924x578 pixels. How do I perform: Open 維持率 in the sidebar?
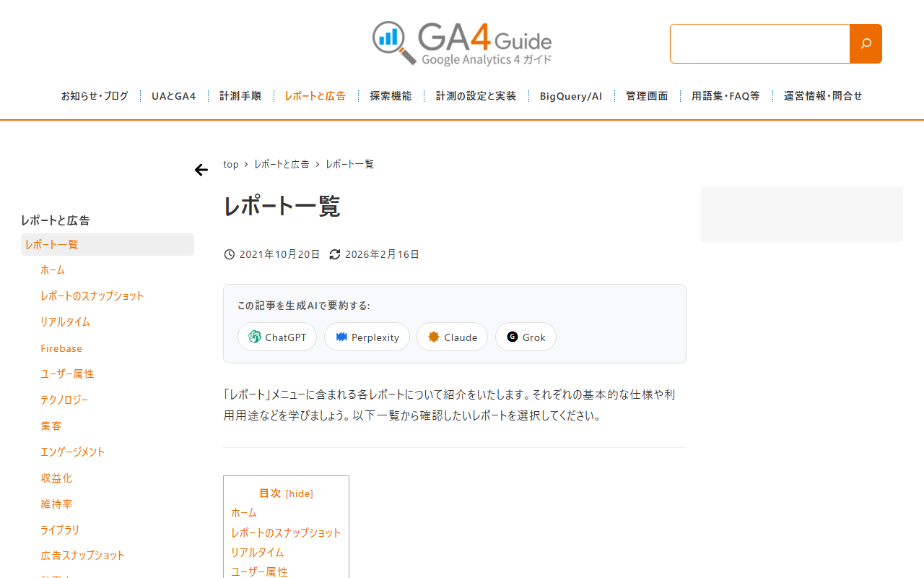coord(56,504)
